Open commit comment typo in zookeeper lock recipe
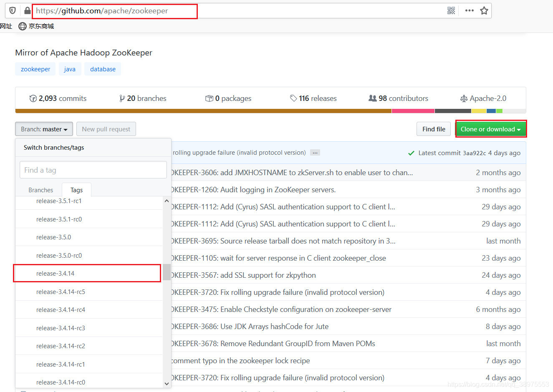The height and width of the screenshot is (392, 553). pos(240,361)
